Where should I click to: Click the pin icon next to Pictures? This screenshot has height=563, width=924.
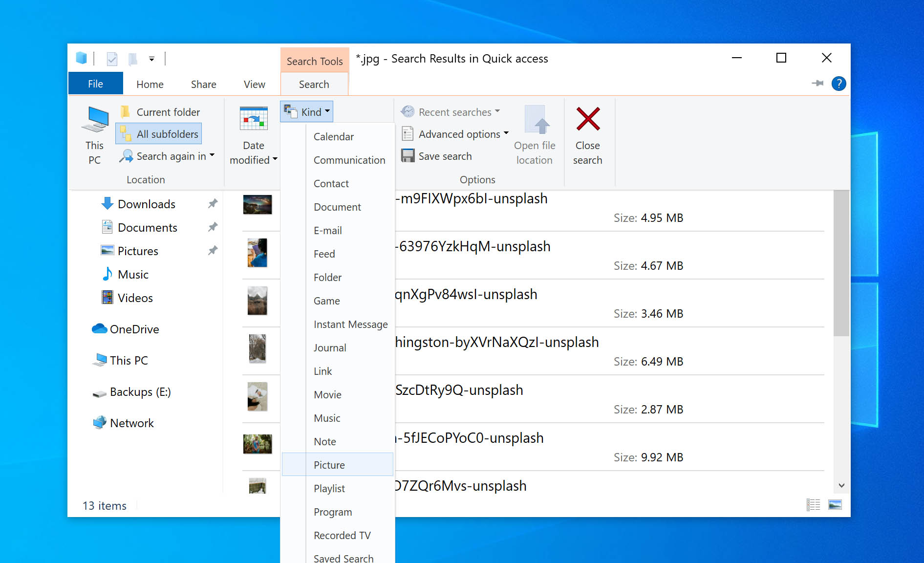click(x=213, y=251)
